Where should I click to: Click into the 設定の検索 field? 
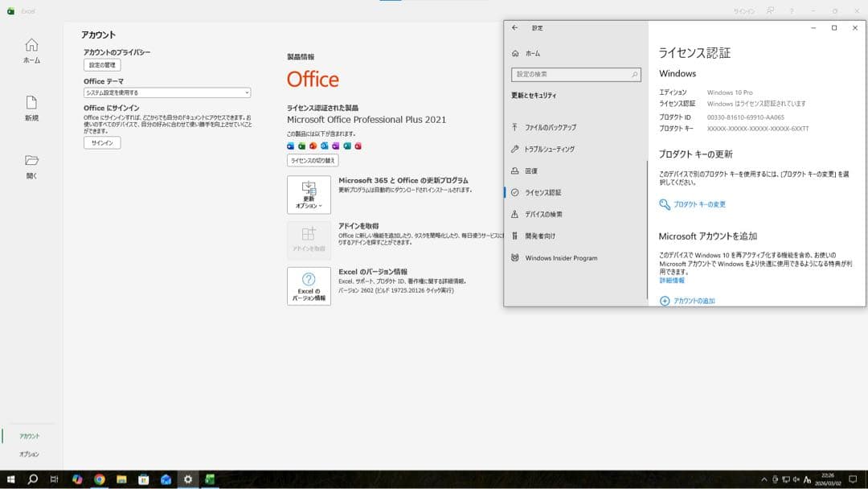click(571, 75)
